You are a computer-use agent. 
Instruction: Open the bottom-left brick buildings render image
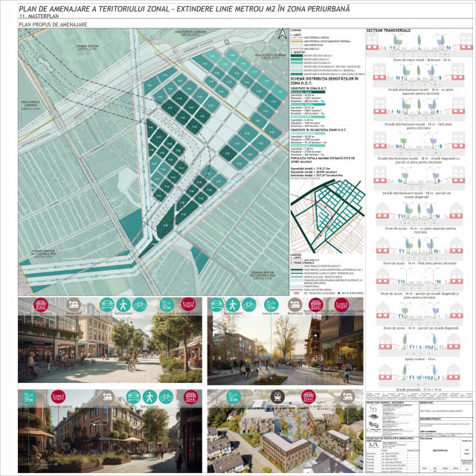[110, 431]
